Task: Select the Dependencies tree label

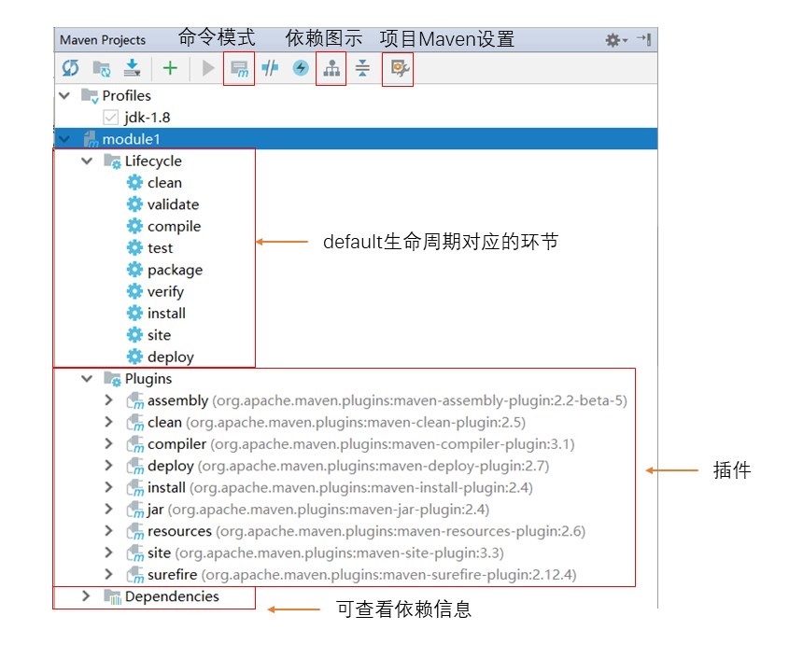Action: click(x=172, y=596)
